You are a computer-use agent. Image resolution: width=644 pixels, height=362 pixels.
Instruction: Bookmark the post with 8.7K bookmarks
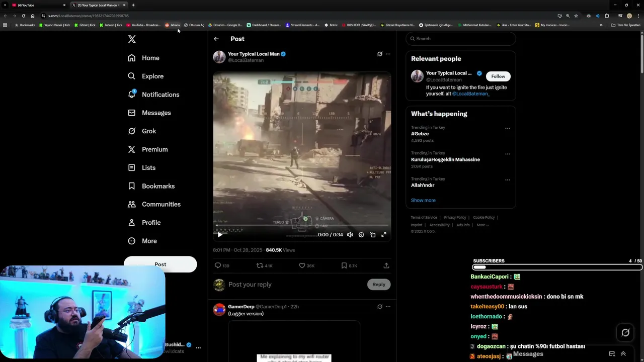[349, 265]
